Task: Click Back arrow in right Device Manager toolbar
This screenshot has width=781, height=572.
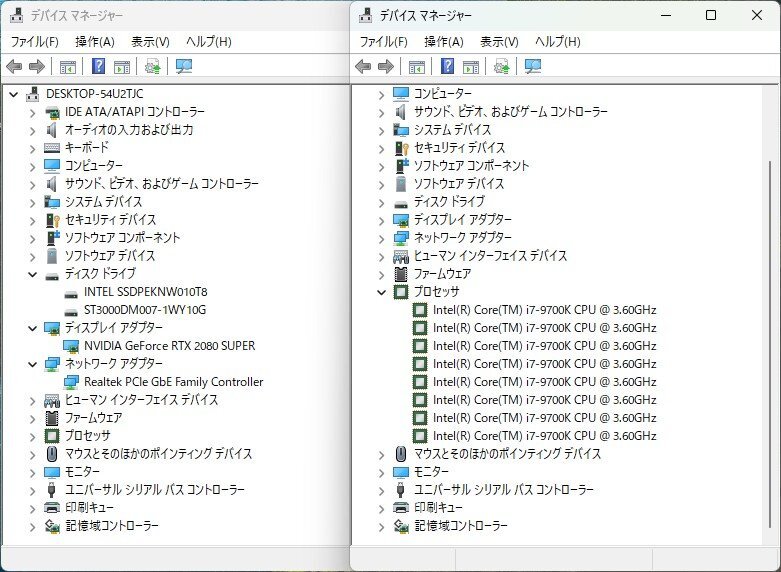Action: [363, 66]
